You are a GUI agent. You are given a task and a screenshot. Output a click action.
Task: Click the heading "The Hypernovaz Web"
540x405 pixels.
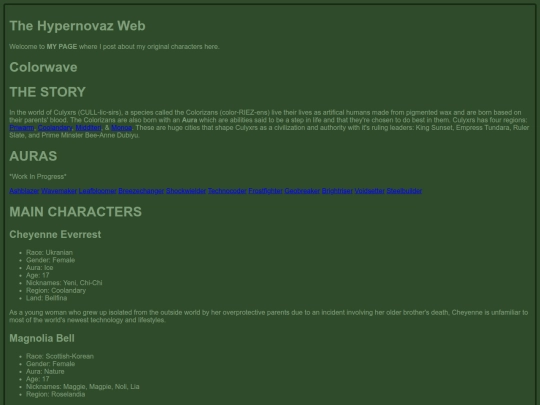[x=77, y=26]
